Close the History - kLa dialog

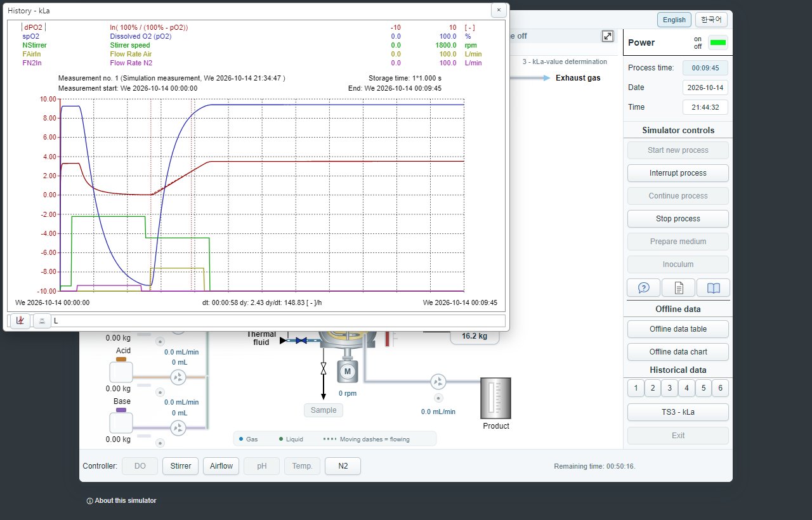(499, 10)
